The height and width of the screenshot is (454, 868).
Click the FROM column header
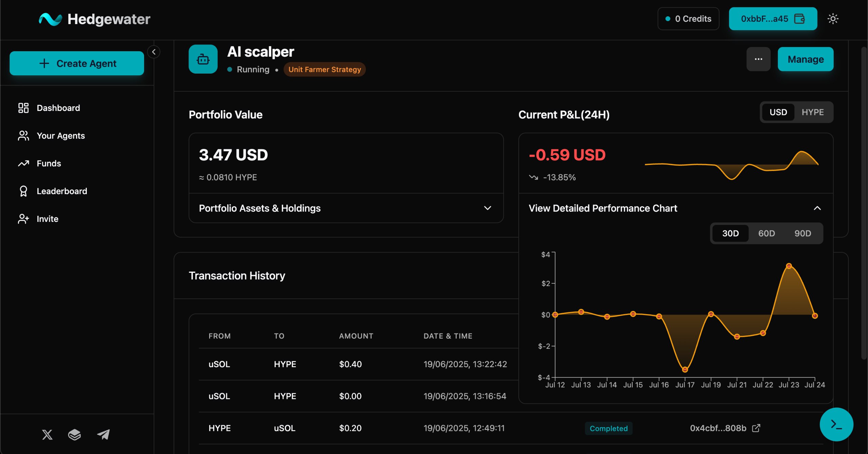(219, 336)
